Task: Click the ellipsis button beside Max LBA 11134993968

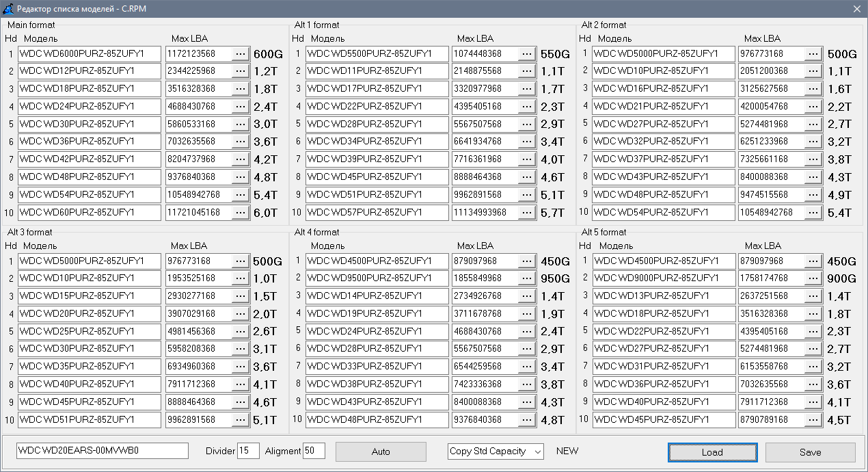Action: click(x=527, y=212)
